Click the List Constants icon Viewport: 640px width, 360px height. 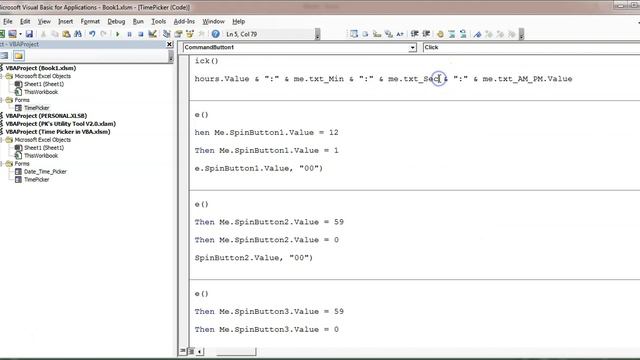click(365, 34)
